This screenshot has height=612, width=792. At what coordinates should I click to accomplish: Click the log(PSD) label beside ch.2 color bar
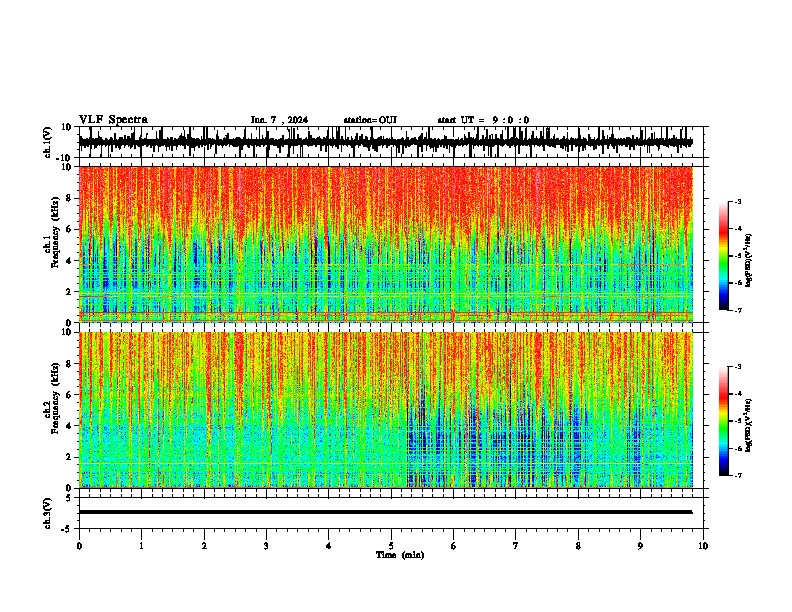point(749,425)
